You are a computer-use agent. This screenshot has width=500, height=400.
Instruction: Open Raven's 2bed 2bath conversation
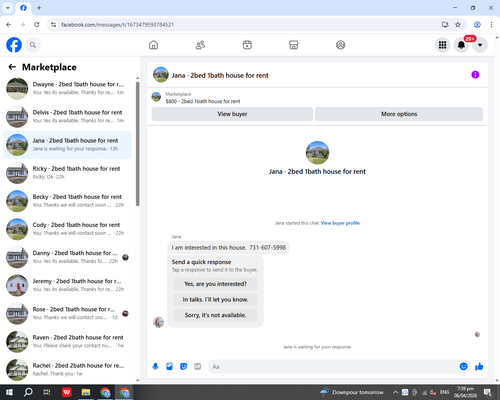[67, 342]
